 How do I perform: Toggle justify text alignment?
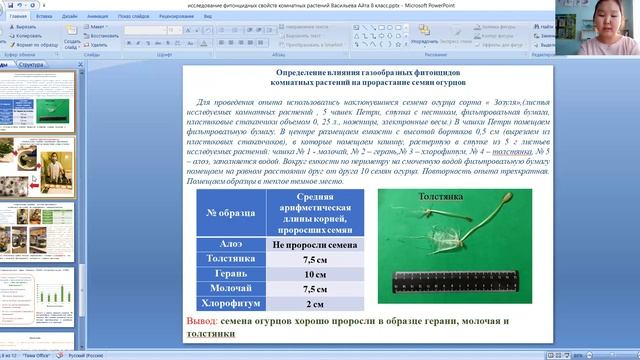pos(250,43)
